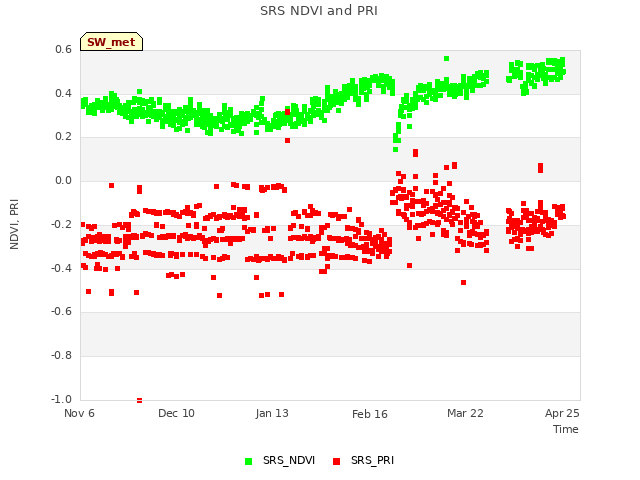Click the 'Jan 13' x-axis label
The height and width of the screenshot is (480, 640).
(x=272, y=413)
